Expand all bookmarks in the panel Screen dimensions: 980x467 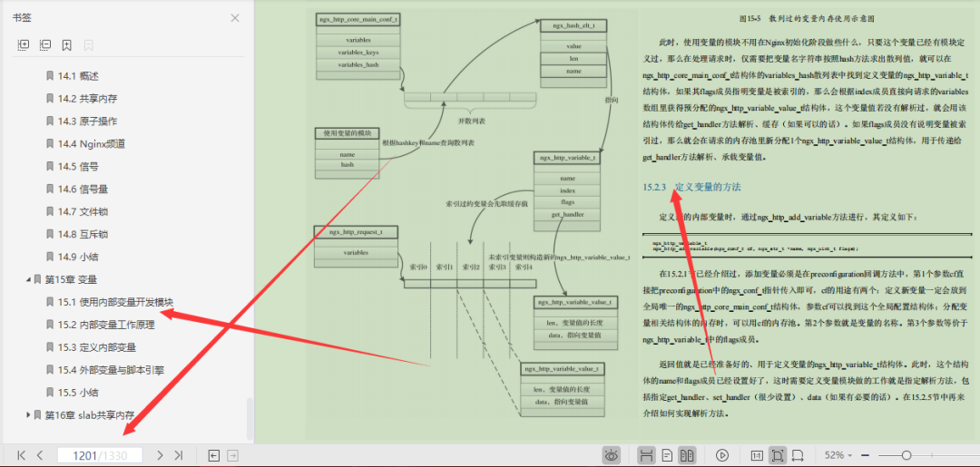click(24, 45)
